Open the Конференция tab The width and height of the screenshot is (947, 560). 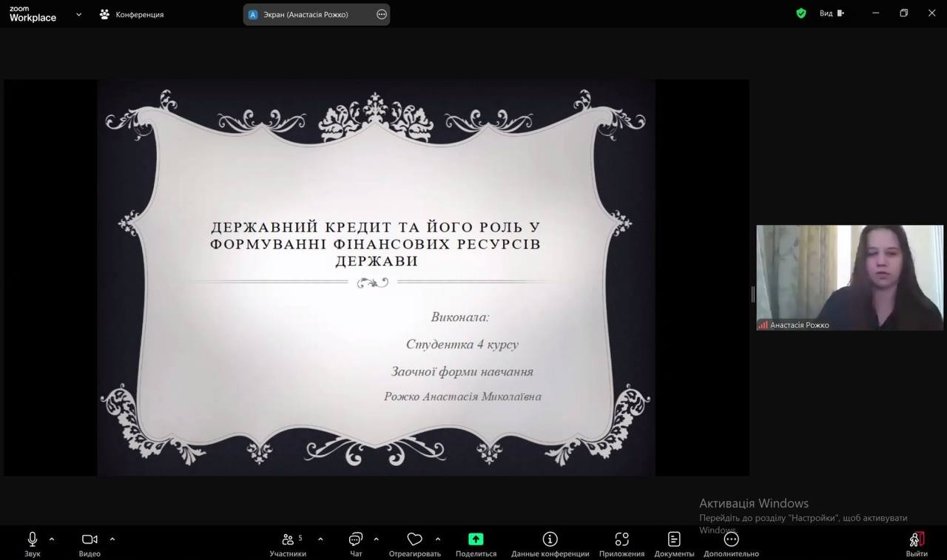click(x=132, y=14)
